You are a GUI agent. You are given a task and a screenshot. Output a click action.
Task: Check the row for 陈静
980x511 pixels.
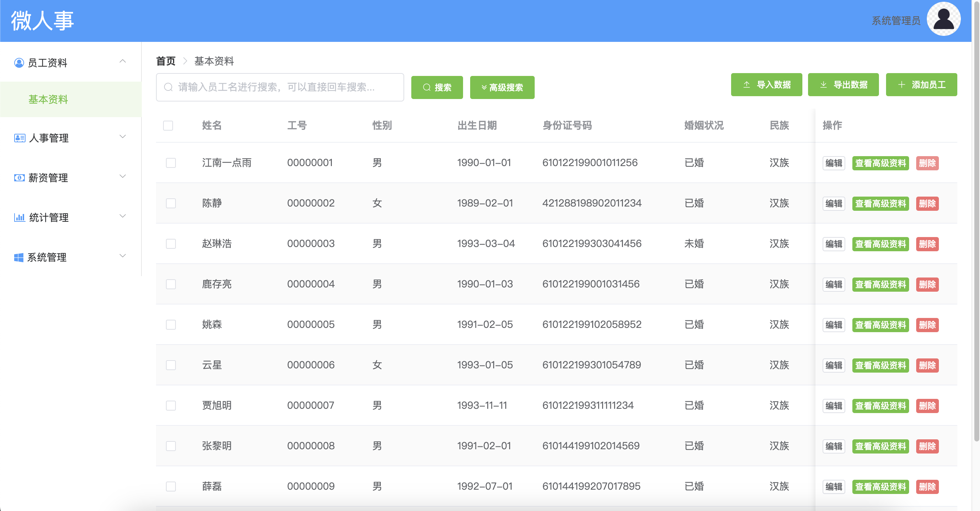pos(171,203)
